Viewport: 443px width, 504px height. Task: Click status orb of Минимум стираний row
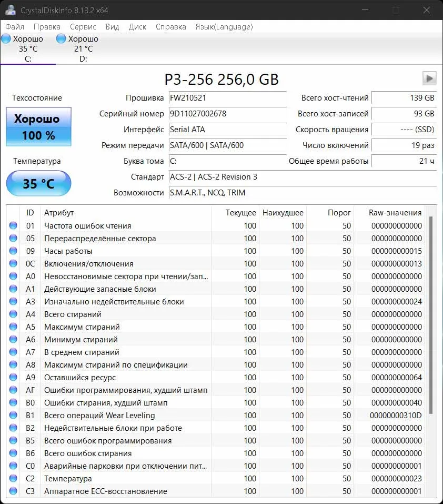(x=13, y=340)
